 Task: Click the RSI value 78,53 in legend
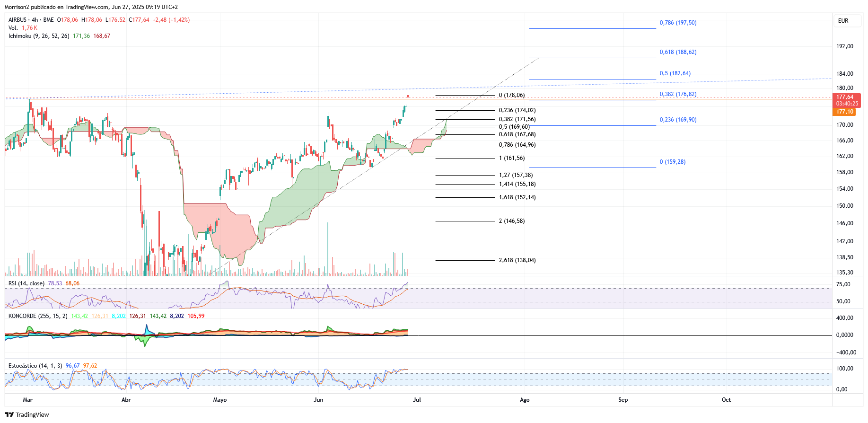(x=55, y=283)
